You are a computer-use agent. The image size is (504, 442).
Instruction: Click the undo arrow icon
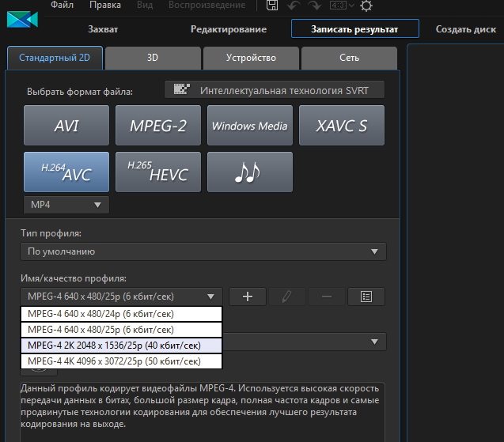[295, 6]
